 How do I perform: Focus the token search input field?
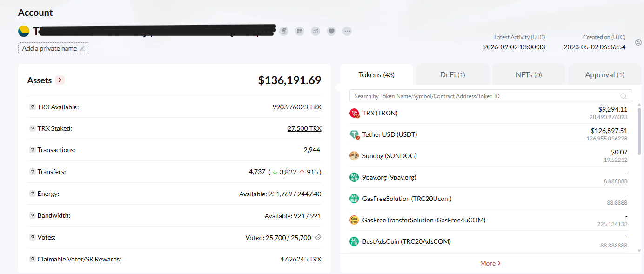tap(484, 96)
